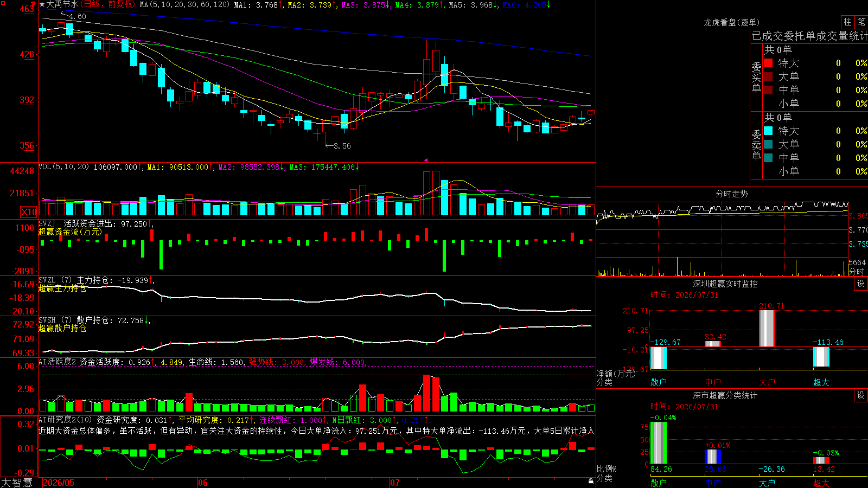Click the VOL(5,10,20) indicator label

coord(63,166)
